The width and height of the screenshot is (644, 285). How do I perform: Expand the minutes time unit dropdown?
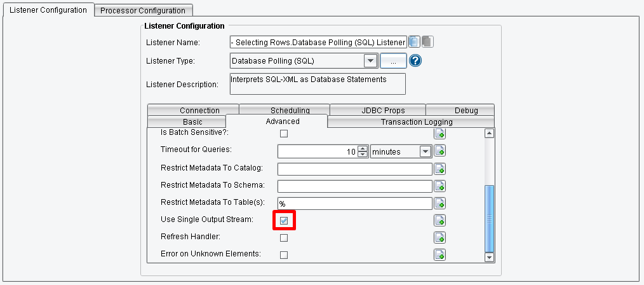coord(425,151)
